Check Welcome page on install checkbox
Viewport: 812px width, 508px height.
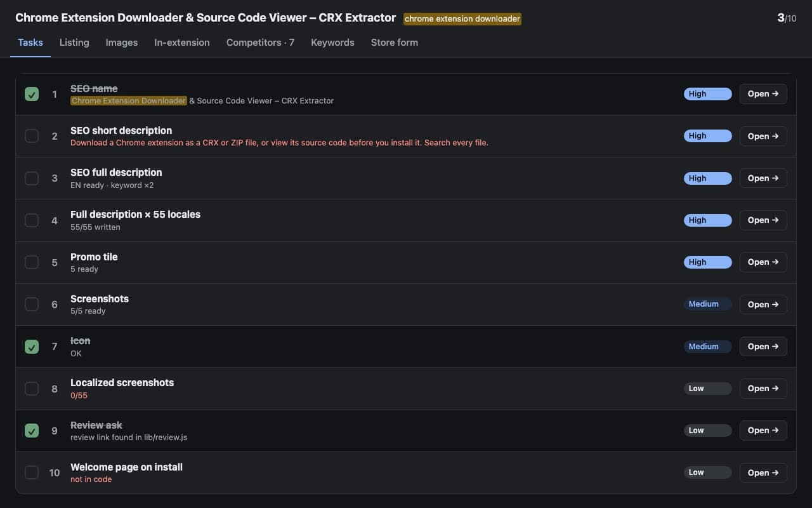pyautogui.click(x=32, y=472)
